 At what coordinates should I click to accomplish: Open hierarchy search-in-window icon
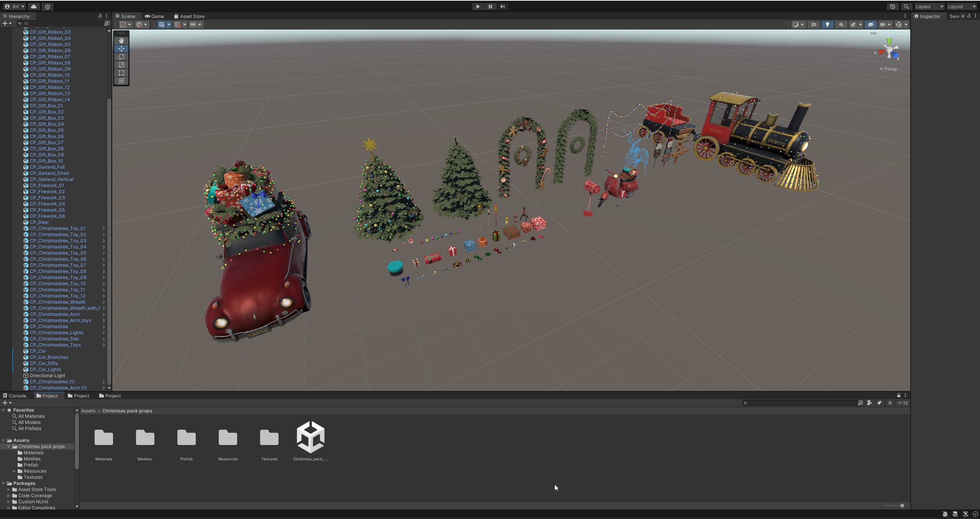click(107, 23)
